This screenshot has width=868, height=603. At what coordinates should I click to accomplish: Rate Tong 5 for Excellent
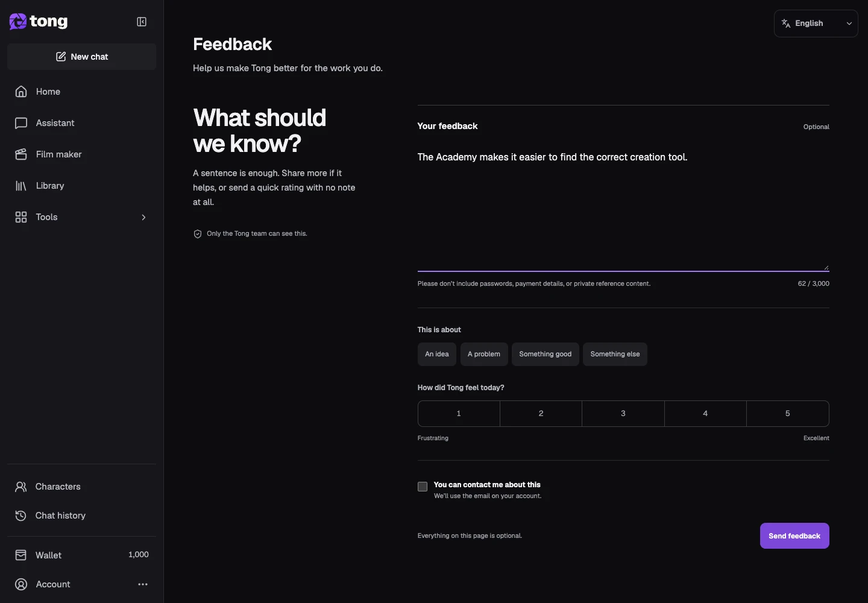788,414
